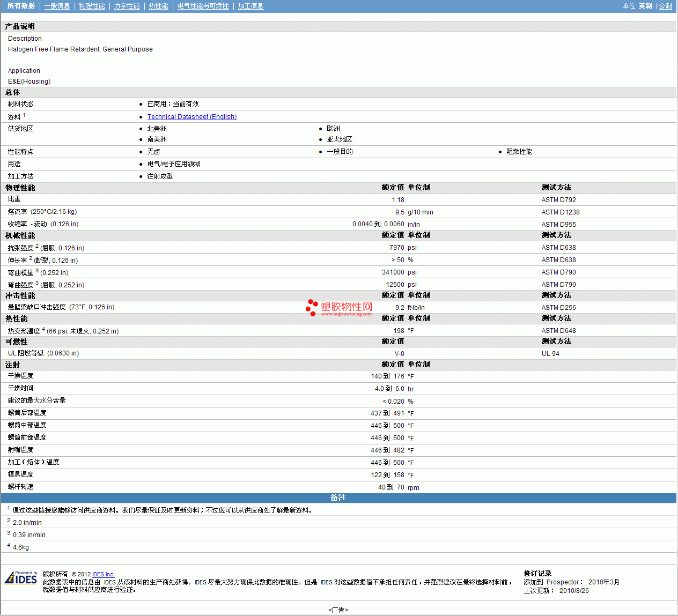Screen dimensions: 678x616
Task: Click the ASTM D648 test method
Action: 559,331
